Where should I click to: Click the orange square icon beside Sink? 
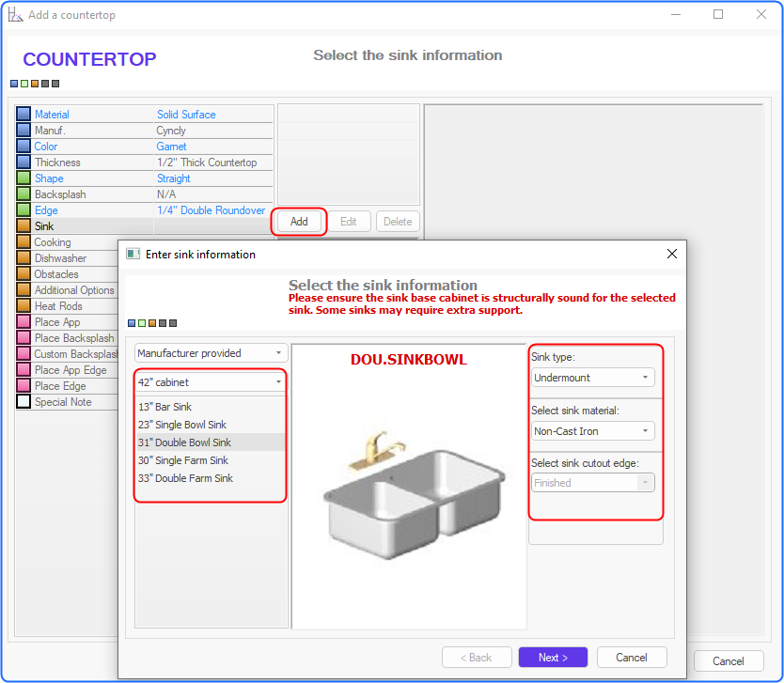pos(24,225)
